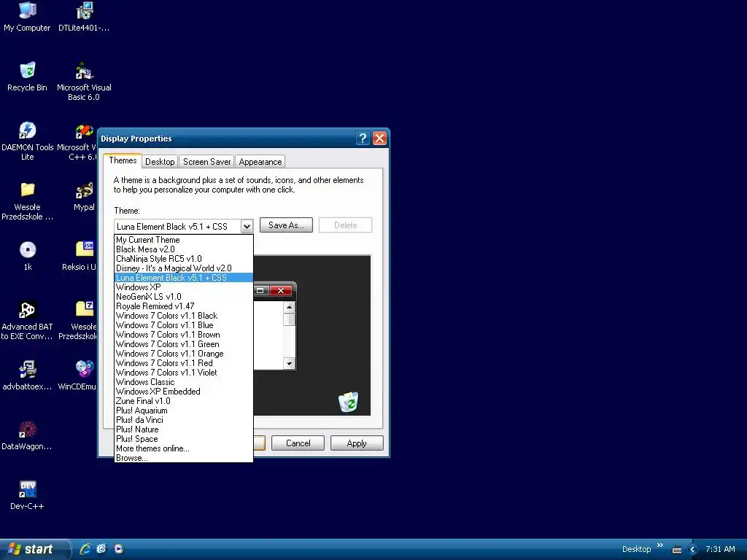Click the Apply button

pyautogui.click(x=356, y=443)
